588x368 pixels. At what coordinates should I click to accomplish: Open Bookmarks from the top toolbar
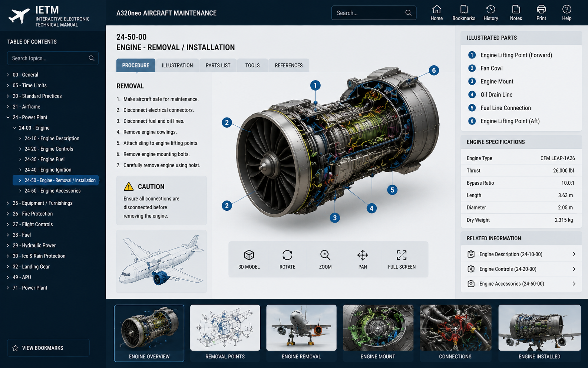coord(464,13)
